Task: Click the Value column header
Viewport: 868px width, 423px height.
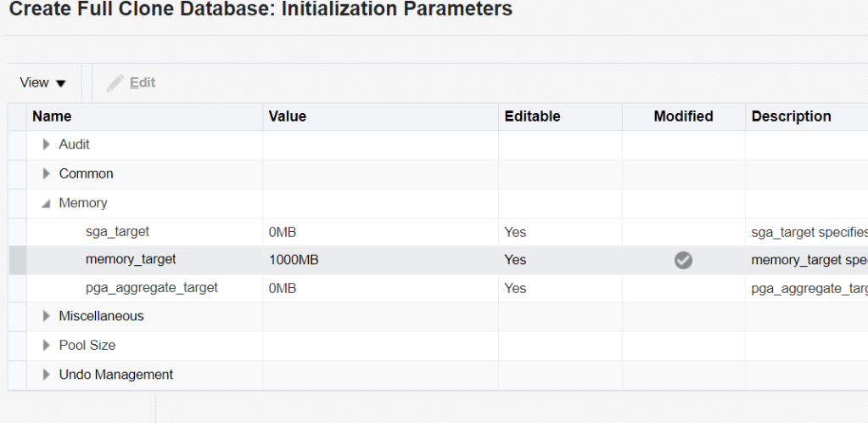Action: coord(288,116)
